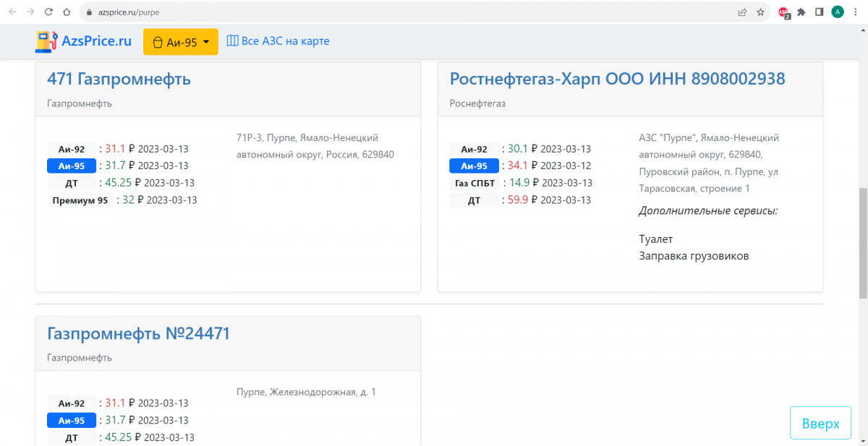Click the 71Р-3, Пурпе address text
The image size is (868, 446).
click(315, 146)
